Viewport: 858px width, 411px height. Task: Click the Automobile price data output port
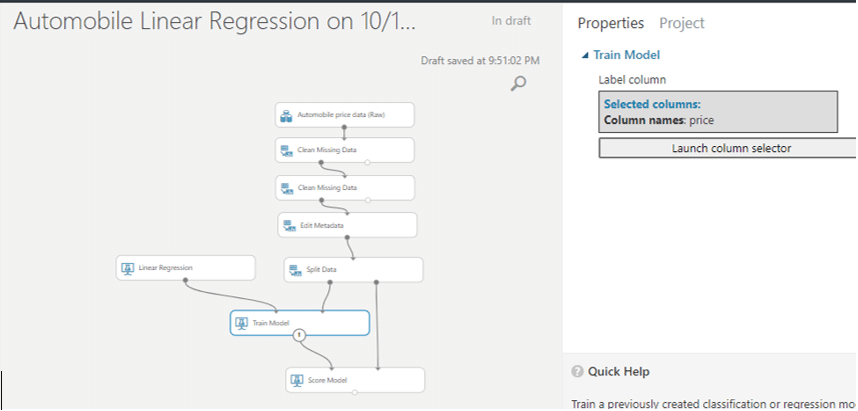tap(344, 127)
